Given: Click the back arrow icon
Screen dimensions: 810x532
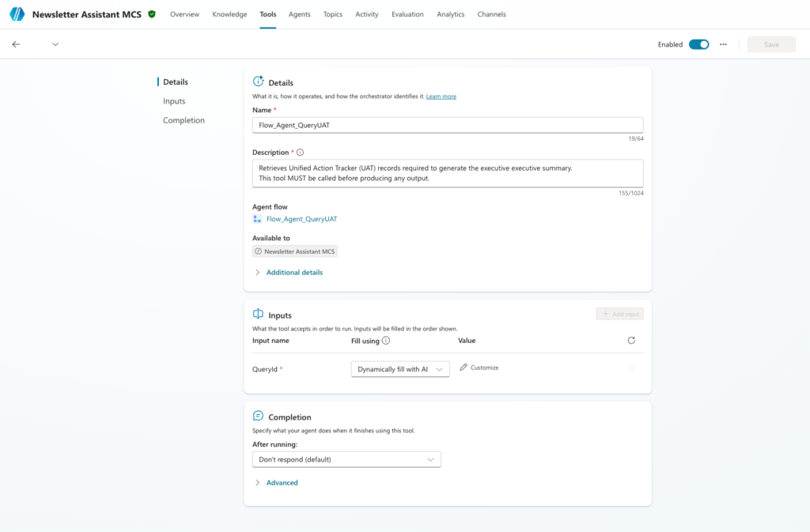Looking at the screenshot, I should (16, 44).
